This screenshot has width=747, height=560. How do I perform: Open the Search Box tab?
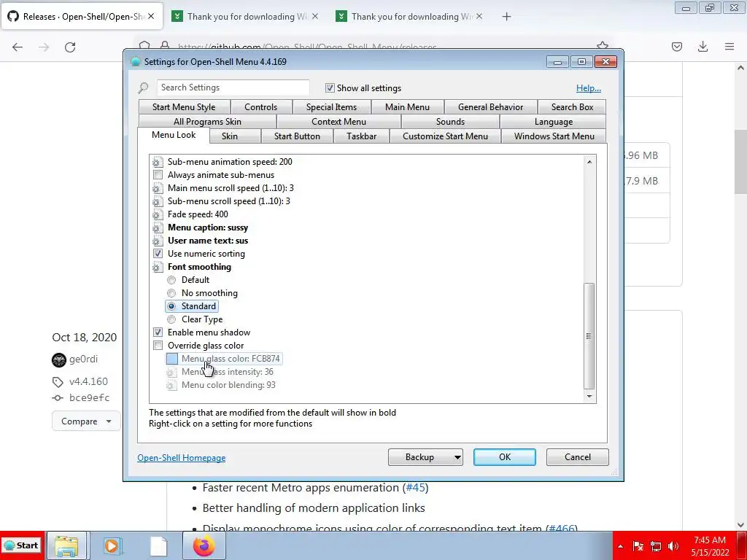pyautogui.click(x=572, y=107)
